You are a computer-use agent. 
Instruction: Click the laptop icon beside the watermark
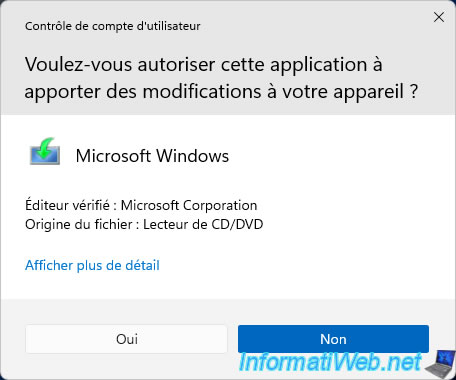pyautogui.click(x=440, y=362)
